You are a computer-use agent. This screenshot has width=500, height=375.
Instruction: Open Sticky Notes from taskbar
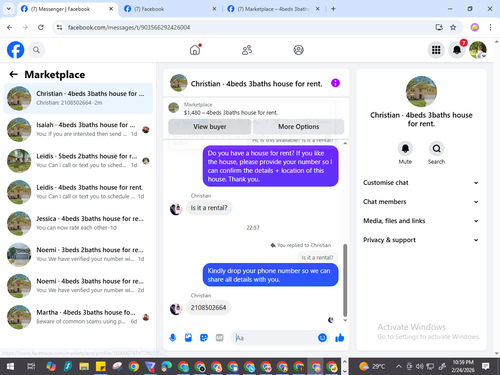pyautogui.click(x=100, y=367)
